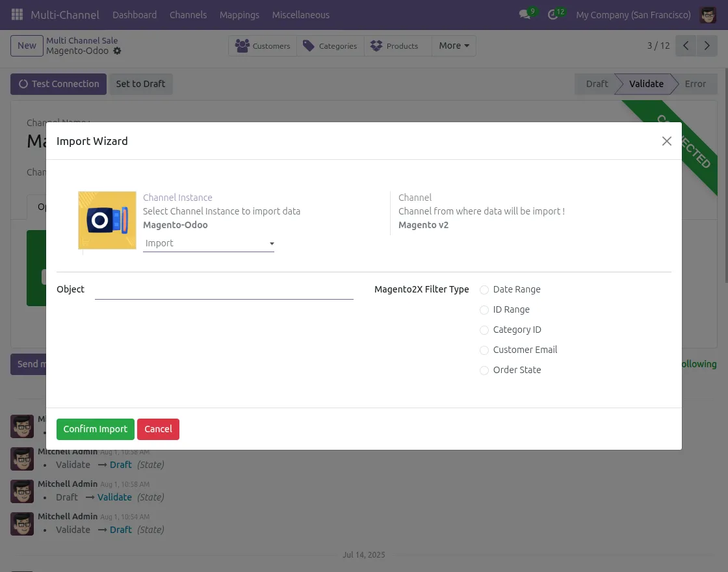Image resolution: width=728 pixels, height=572 pixels.
Task: Select the Customer Email filter type
Action: click(x=484, y=350)
